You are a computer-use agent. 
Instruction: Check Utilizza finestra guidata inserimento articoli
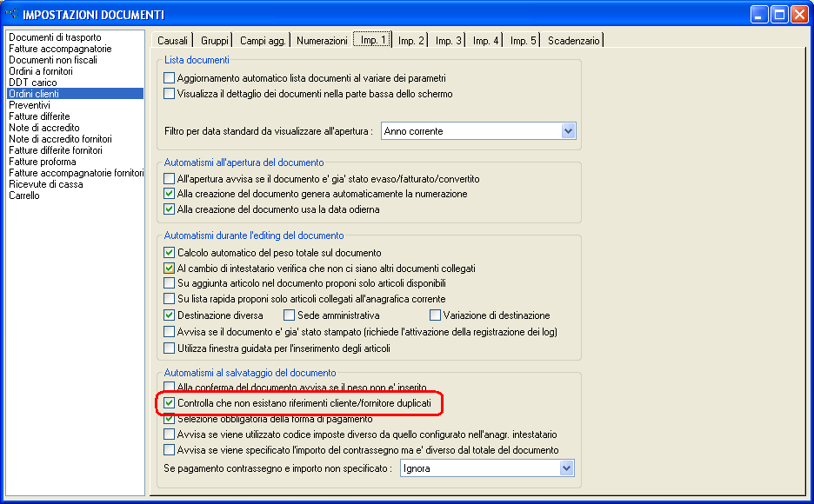[169, 348]
